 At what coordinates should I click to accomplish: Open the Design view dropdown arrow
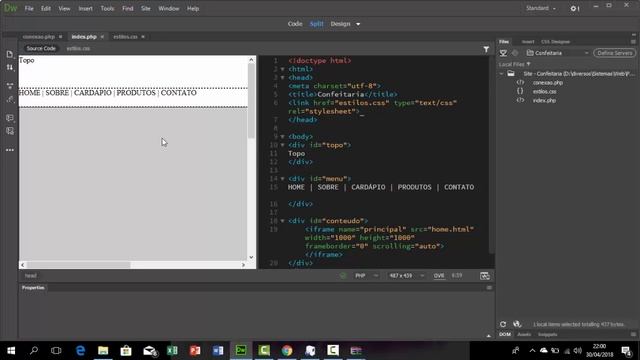tap(358, 24)
